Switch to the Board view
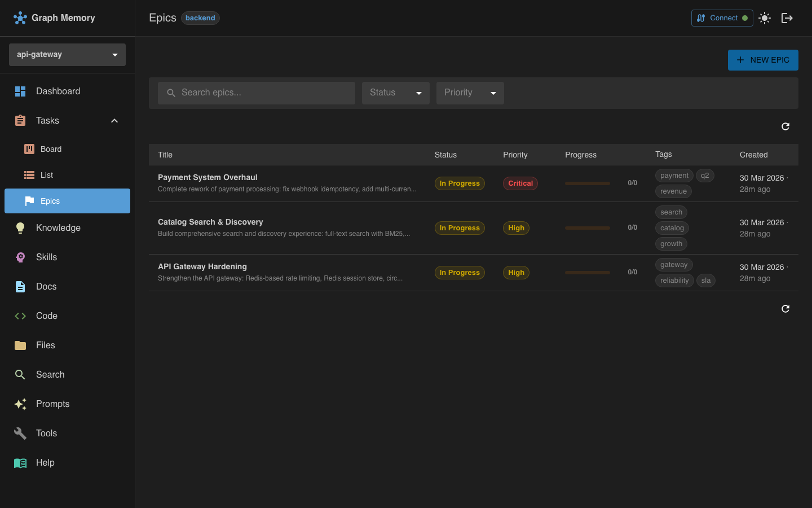Screen dimensions: 812x508 point(51,149)
